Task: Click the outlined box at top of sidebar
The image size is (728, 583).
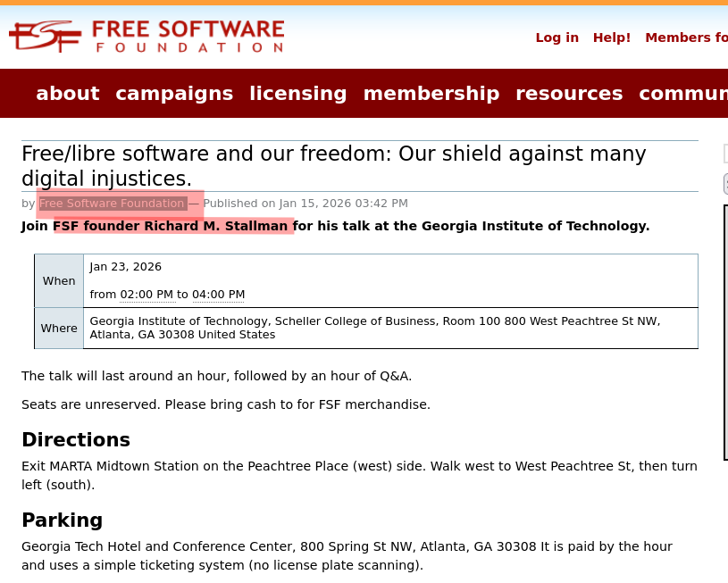Action: click(725, 154)
